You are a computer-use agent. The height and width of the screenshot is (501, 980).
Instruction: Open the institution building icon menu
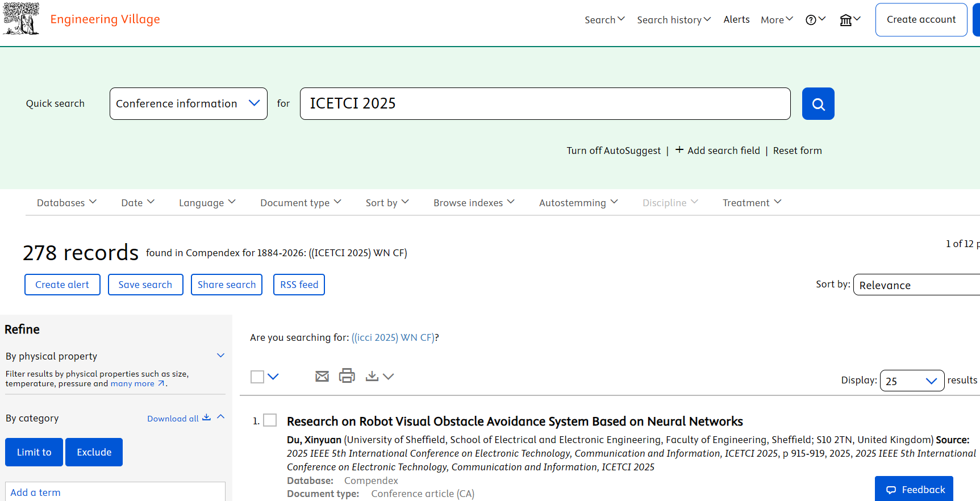tap(850, 20)
